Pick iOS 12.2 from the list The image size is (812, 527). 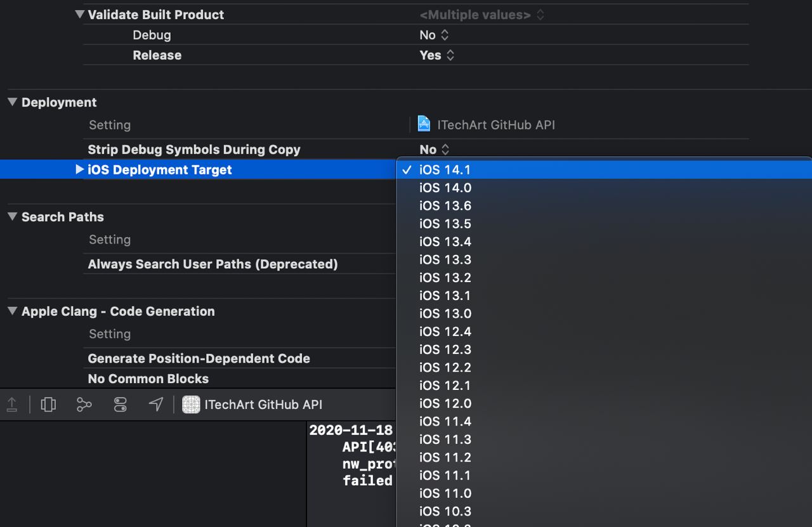pos(604,367)
